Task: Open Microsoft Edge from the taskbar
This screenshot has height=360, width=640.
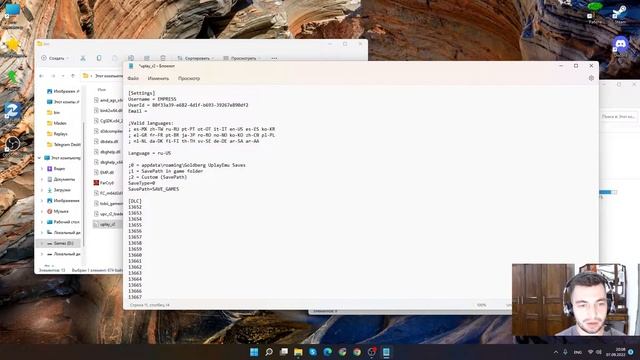Action: click(328, 352)
